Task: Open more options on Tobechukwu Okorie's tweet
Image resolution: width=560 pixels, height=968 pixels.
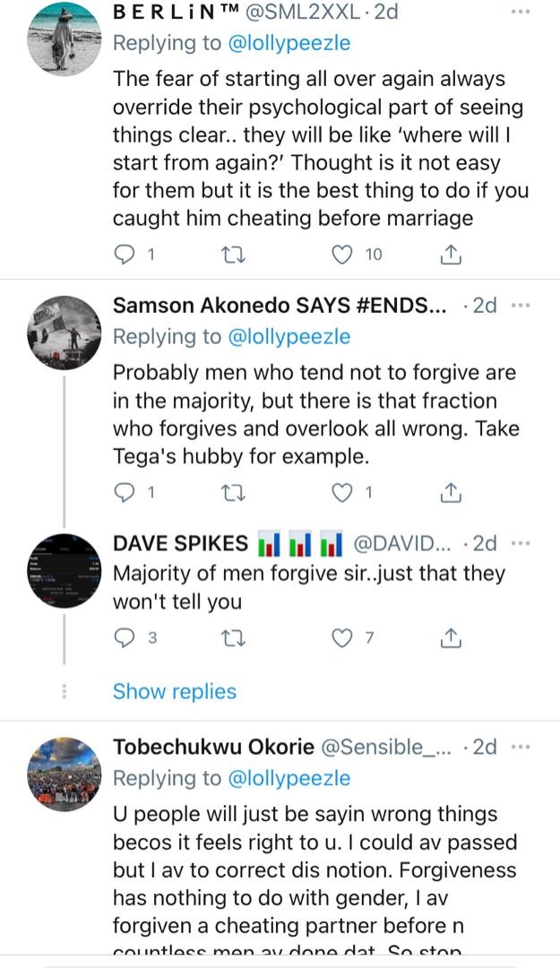Action: (x=521, y=747)
